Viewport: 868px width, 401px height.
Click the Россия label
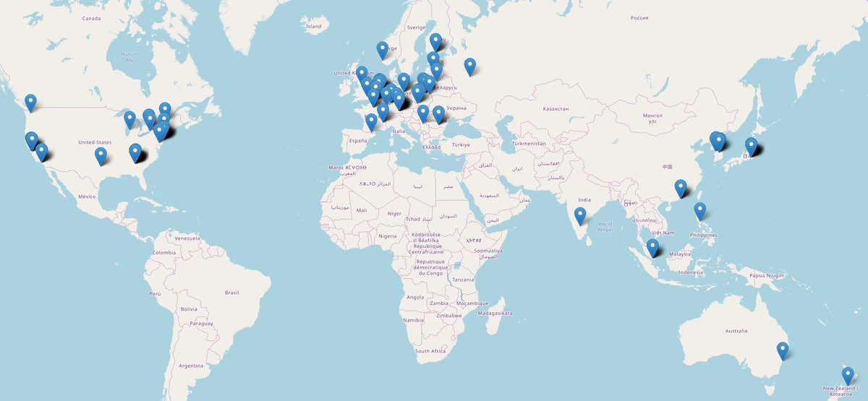point(639,17)
